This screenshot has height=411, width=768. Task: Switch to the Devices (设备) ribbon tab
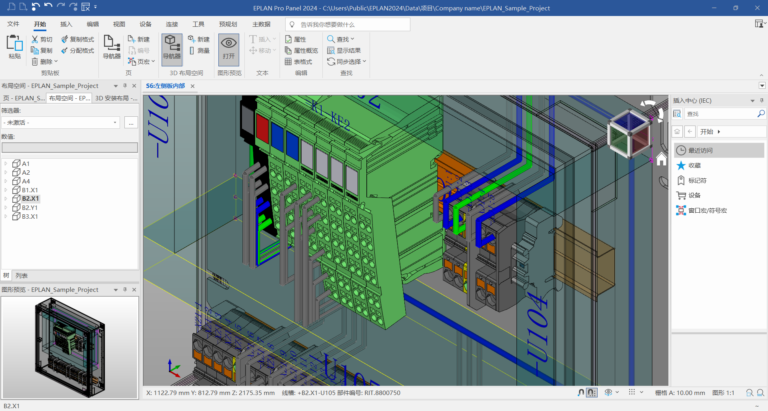pyautogui.click(x=145, y=24)
